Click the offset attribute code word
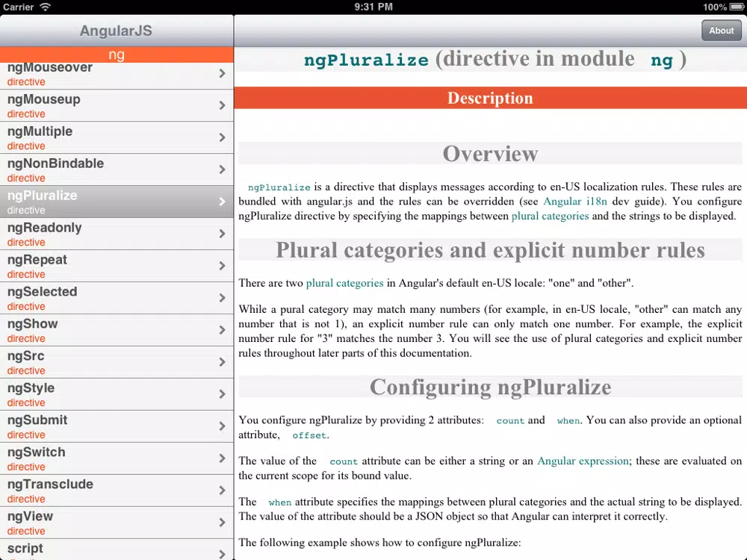The image size is (747, 560). (309, 435)
